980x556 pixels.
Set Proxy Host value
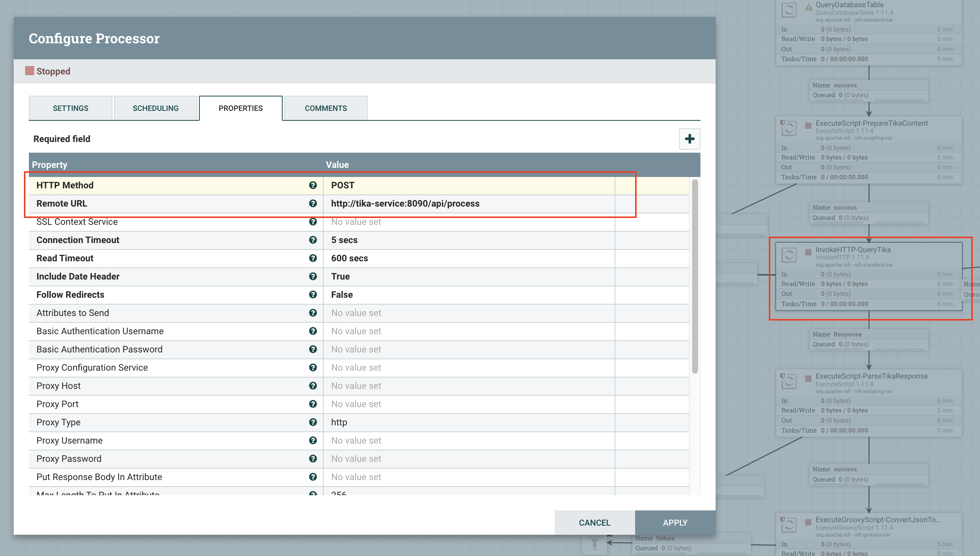469,386
